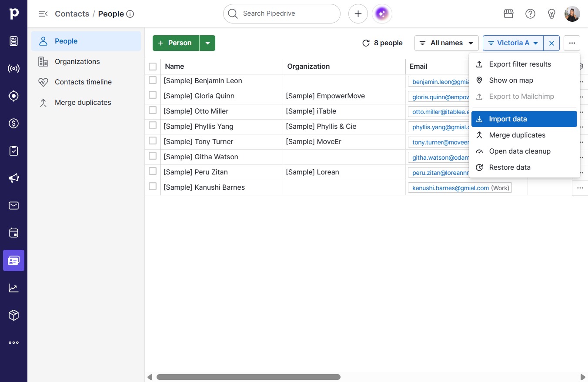Open [Sample] Benjamin Leon contact
Screen dimensions: 588x382
pos(203,80)
